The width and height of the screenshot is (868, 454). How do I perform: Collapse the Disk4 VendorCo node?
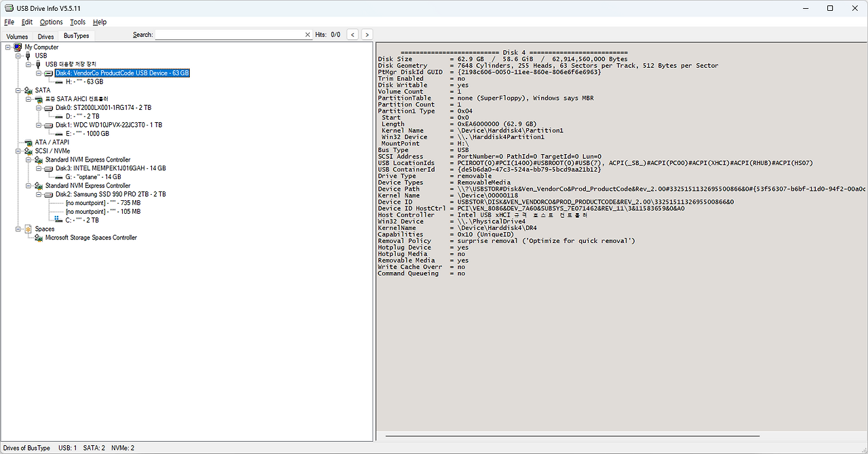(x=39, y=73)
